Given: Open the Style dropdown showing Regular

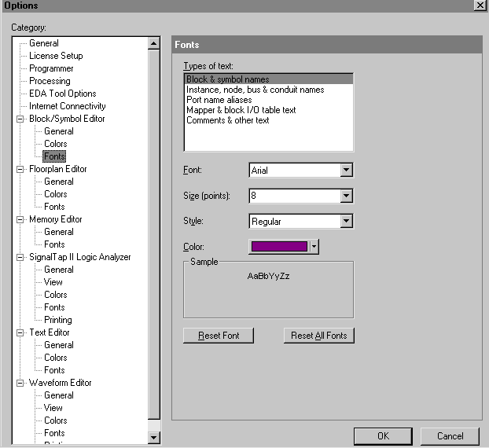Looking at the screenshot, I should (346, 221).
